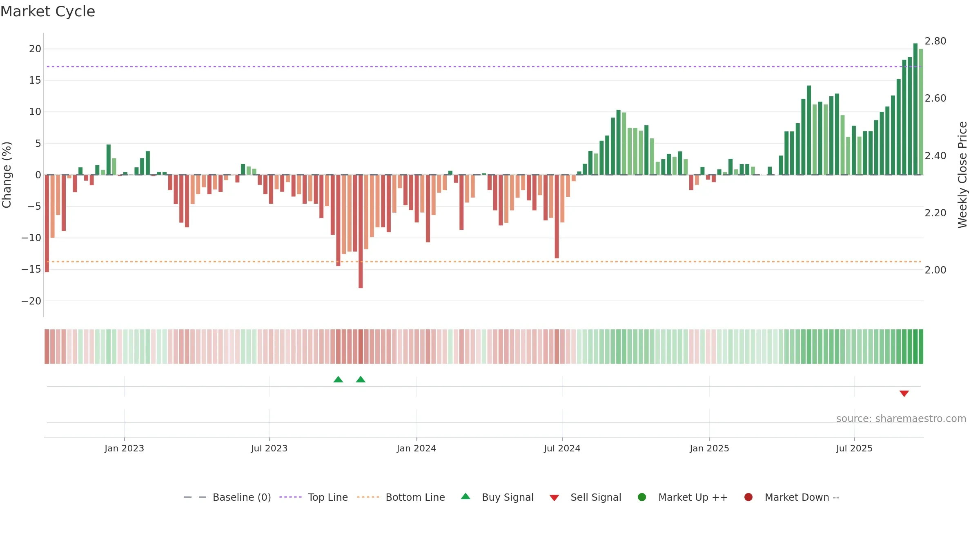Click the Market Cycle chart title
Viewport: 980px width, 551px height.
click(x=48, y=11)
